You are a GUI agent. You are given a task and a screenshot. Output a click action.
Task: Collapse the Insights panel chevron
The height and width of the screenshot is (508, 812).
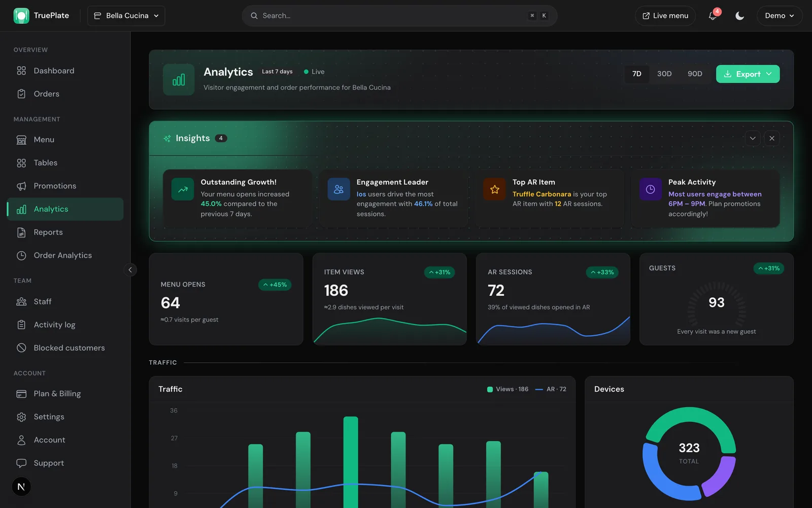tap(753, 138)
